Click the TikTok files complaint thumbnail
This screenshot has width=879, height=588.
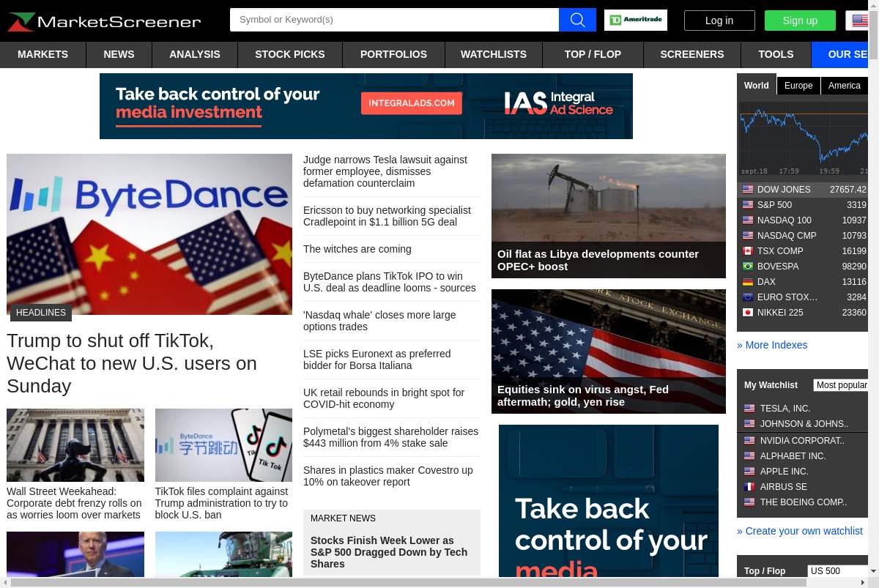coord(223,445)
